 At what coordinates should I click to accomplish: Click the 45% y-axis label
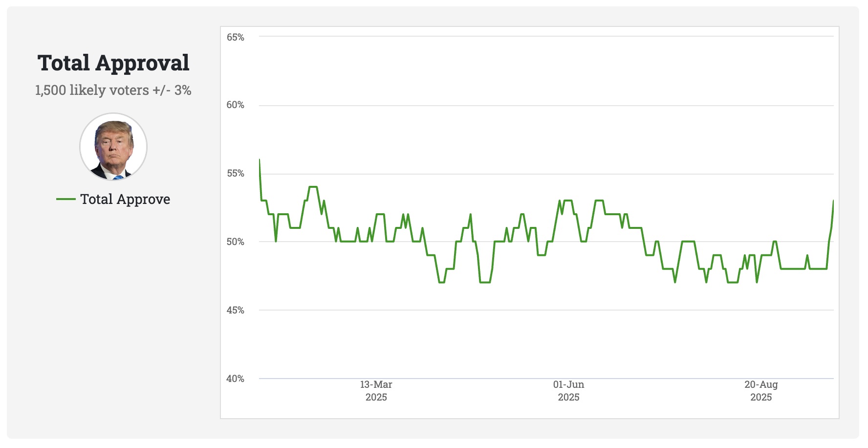[x=235, y=310]
